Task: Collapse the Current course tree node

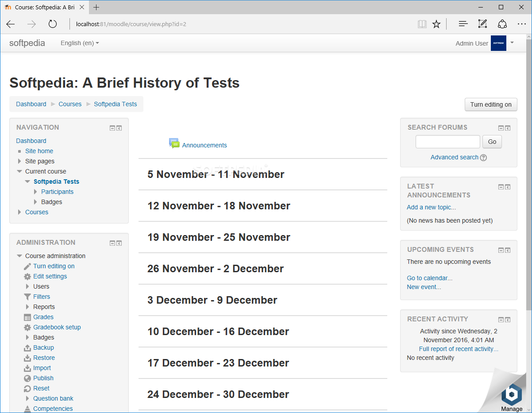Action: coord(19,171)
